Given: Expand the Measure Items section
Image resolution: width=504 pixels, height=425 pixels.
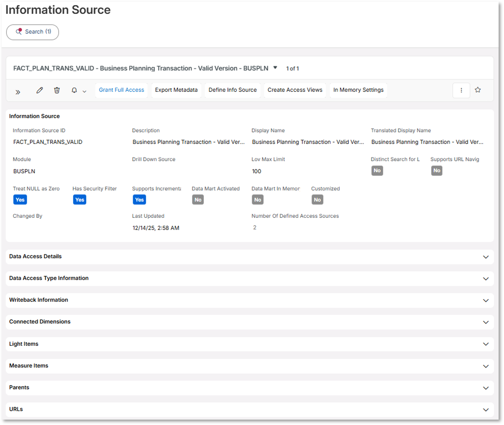Looking at the screenshot, I should pos(250,366).
